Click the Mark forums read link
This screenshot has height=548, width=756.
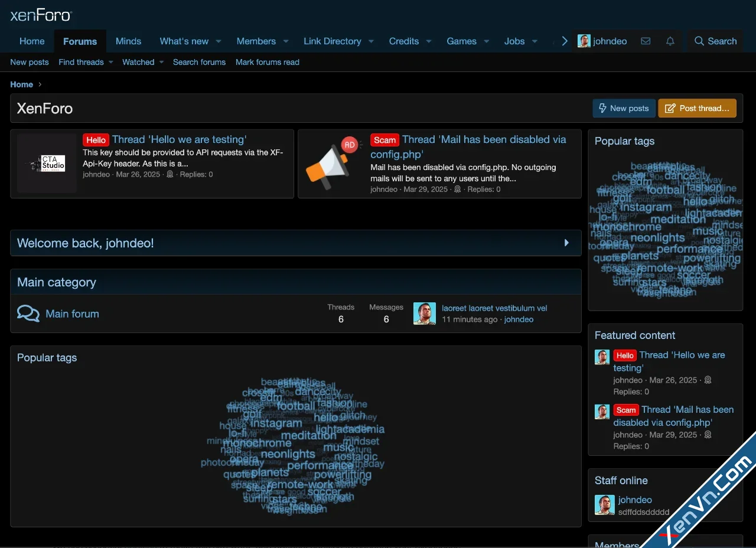(267, 62)
